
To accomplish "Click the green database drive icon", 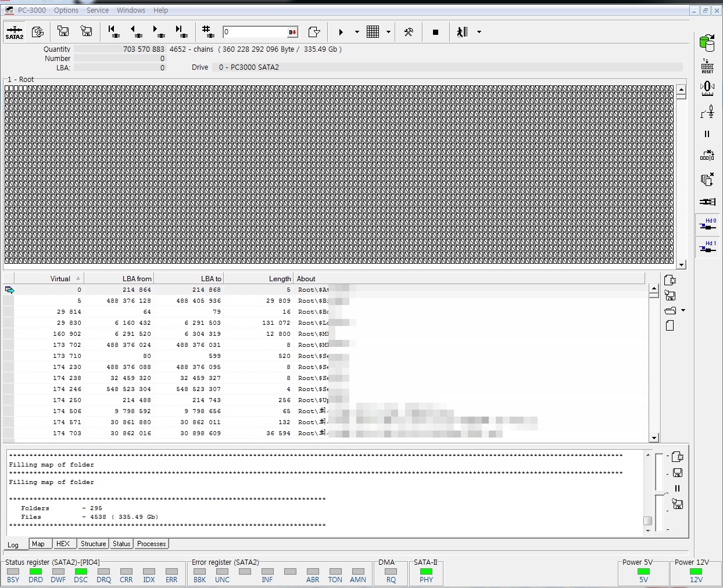I will (707, 43).
